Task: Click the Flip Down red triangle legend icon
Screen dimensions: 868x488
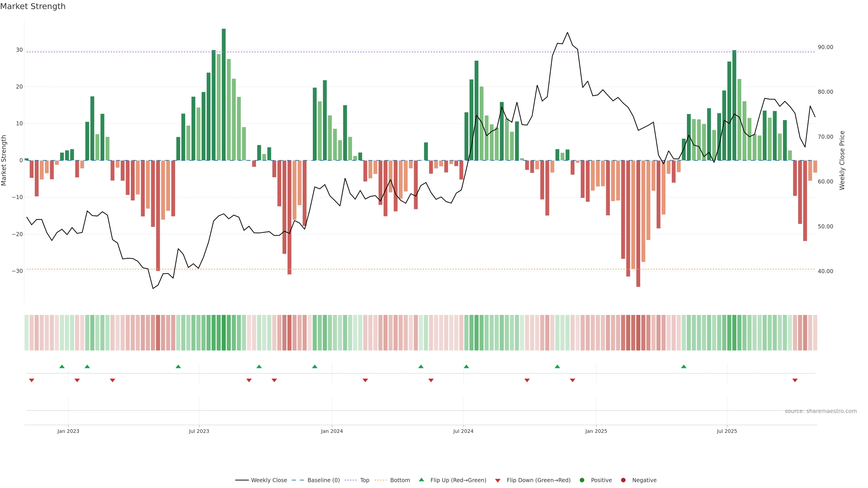Action: (498, 480)
